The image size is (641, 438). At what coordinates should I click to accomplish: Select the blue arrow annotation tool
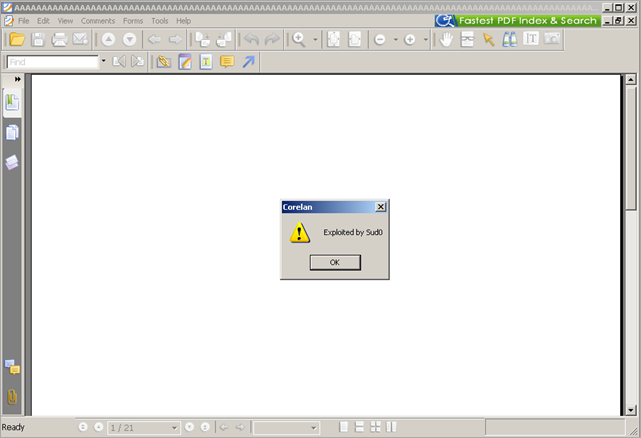(x=248, y=62)
